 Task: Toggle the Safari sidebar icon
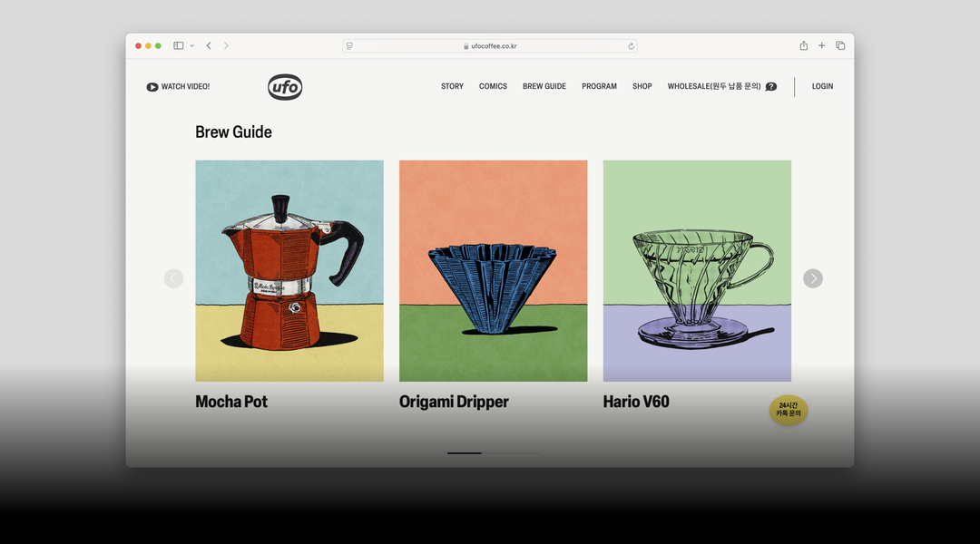pyautogui.click(x=178, y=45)
